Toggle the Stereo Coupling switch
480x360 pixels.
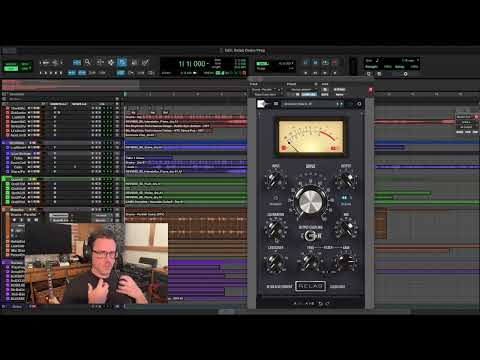tap(311, 236)
